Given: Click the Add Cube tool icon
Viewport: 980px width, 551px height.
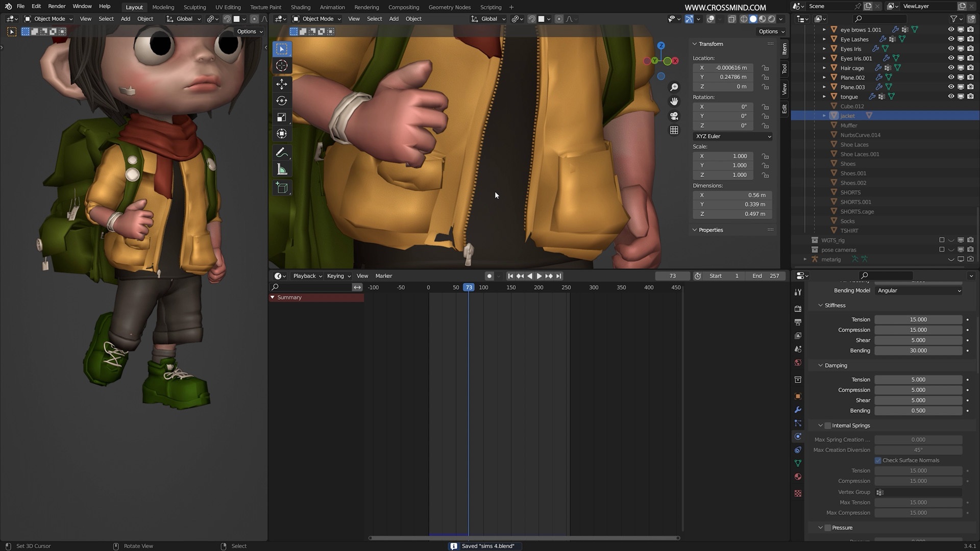Looking at the screenshot, I should tap(282, 188).
